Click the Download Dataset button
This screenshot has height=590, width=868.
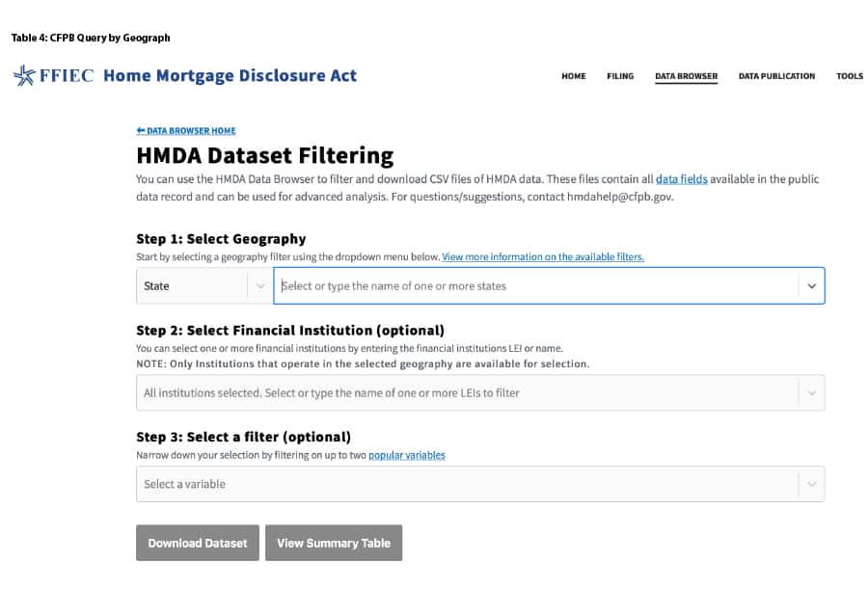tap(198, 543)
